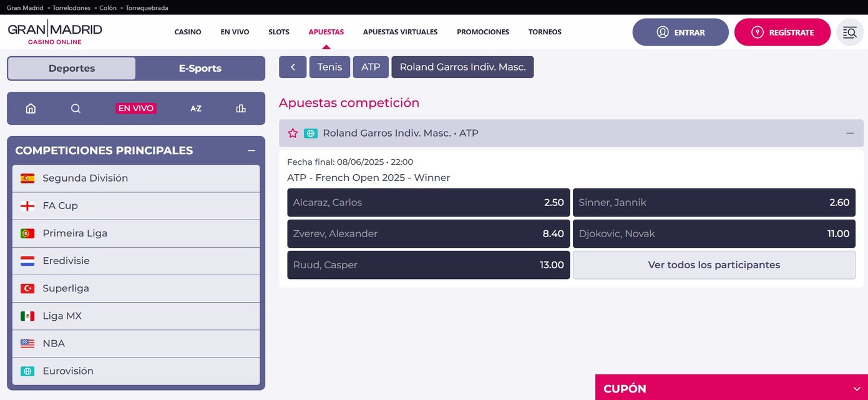Open the Superliga competition
Screen dimensions: 868x400
click(136, 288)
